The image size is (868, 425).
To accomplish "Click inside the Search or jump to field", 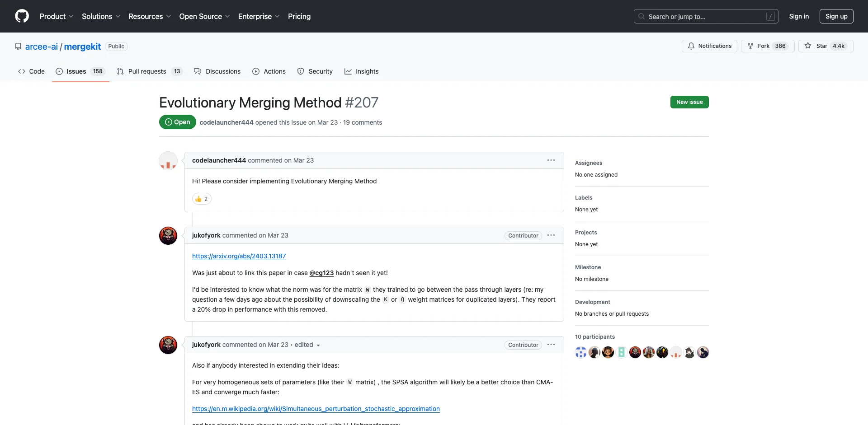I will [706, 16].
